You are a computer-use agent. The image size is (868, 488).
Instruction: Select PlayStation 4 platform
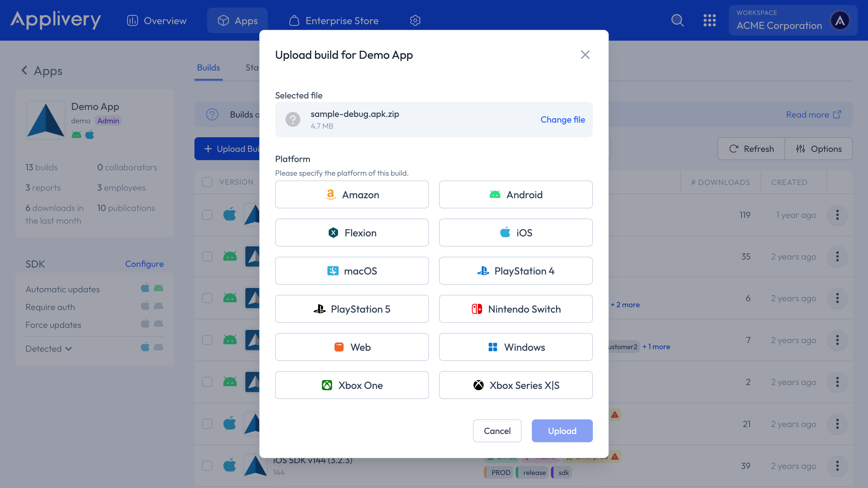[516, 271]
